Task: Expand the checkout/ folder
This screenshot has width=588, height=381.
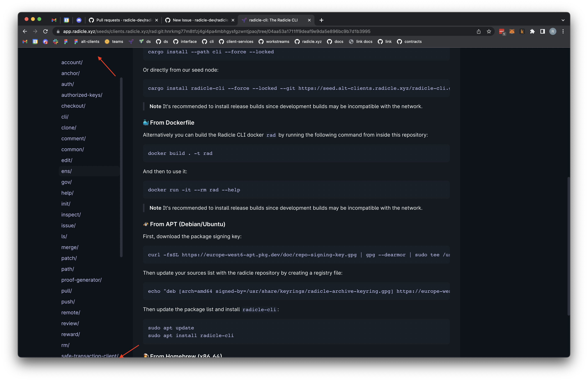Action: (x=73, y=106)
